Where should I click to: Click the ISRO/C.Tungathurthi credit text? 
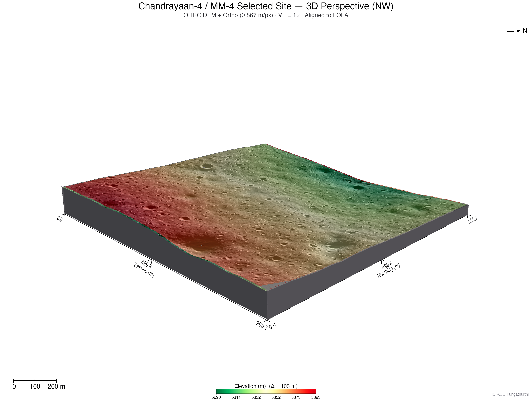click(510, 395)
